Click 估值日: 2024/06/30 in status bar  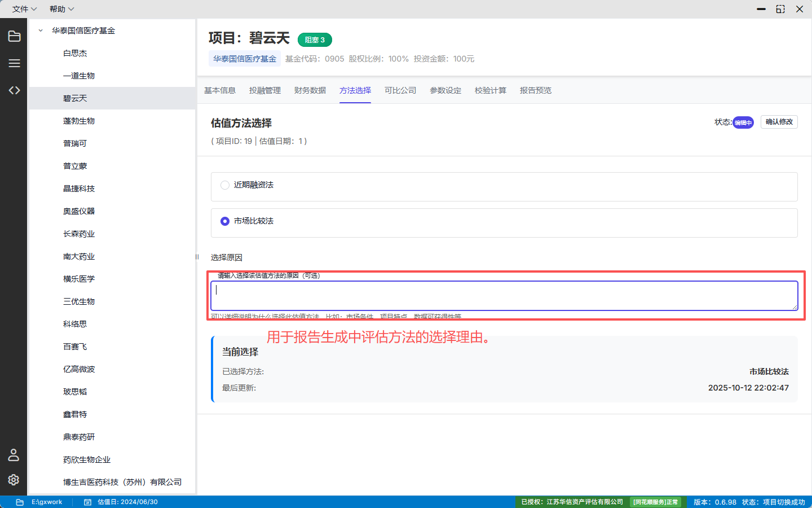point(127,502)
